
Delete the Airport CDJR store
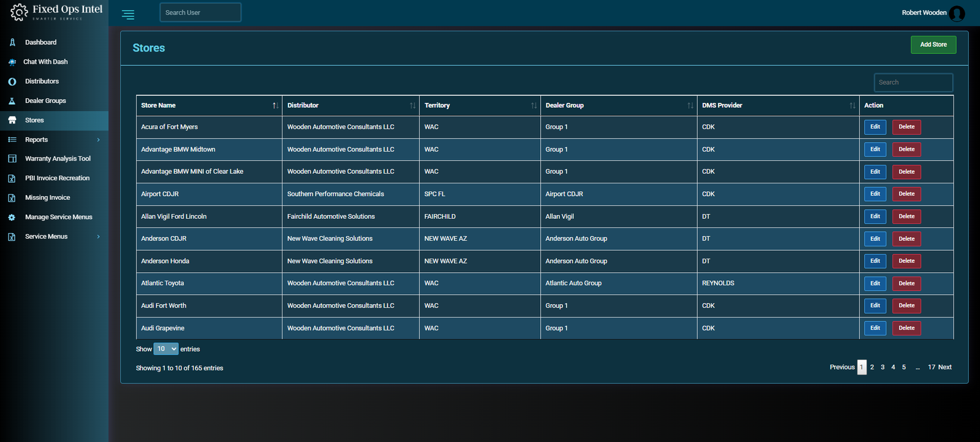[906, 194]
